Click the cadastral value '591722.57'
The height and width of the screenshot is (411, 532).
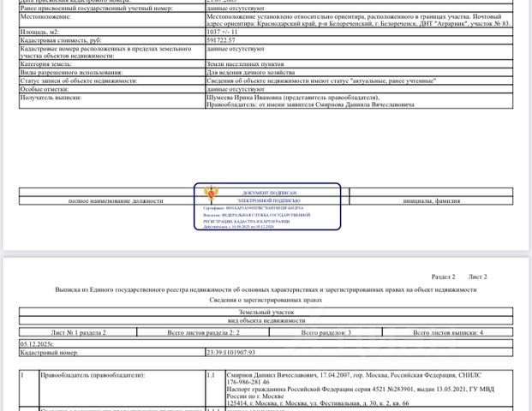click(x=221, y=40)
